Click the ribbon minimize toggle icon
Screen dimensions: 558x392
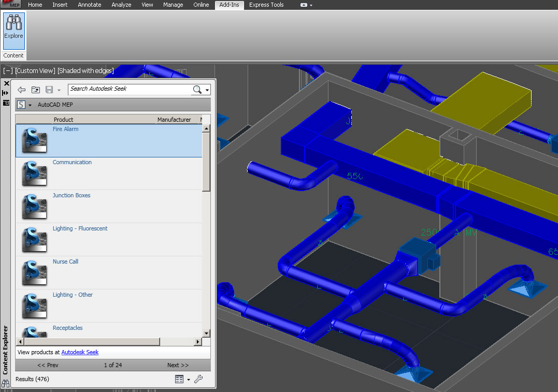click(304, 5)
